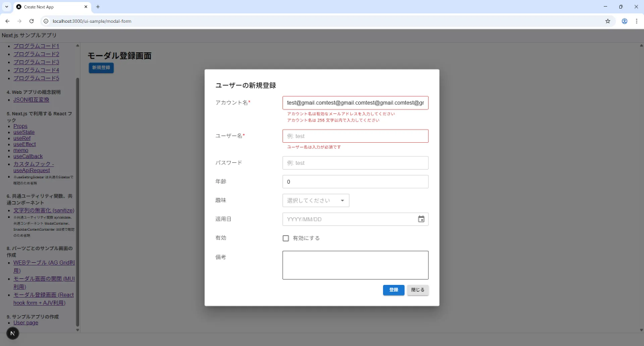
Task: Open the プログラムコード5 sidebar link
Action: click(x=36, y=78)
